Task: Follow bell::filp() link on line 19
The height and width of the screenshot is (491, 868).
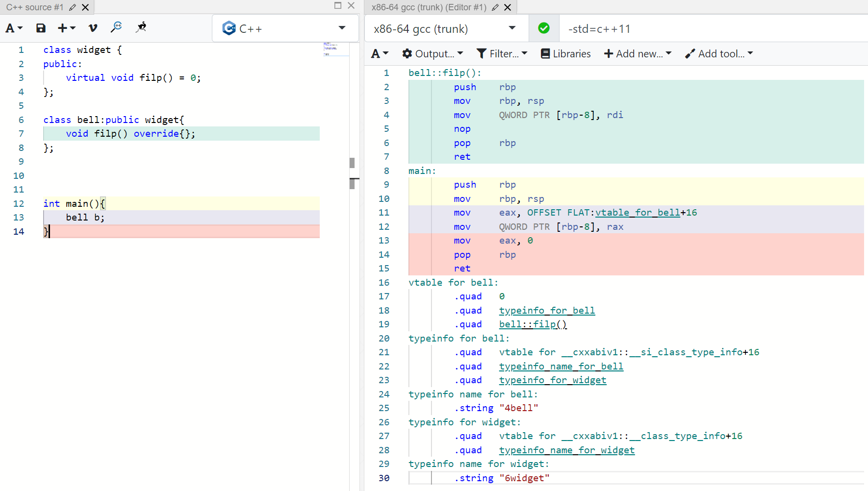Action: coord(533,324)
